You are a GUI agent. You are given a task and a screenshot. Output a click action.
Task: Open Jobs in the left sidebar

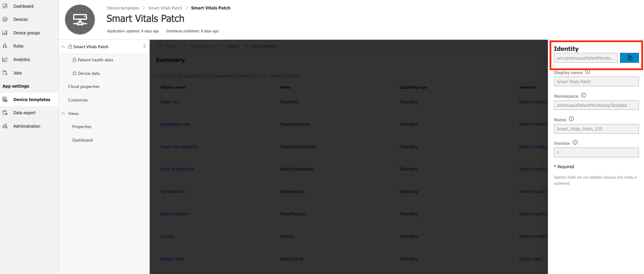coord(18,73)
